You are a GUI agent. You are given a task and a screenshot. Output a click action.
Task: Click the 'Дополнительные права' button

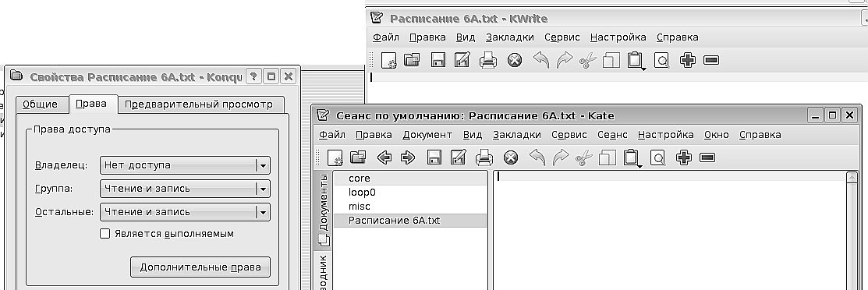click(x=200, y=267)
